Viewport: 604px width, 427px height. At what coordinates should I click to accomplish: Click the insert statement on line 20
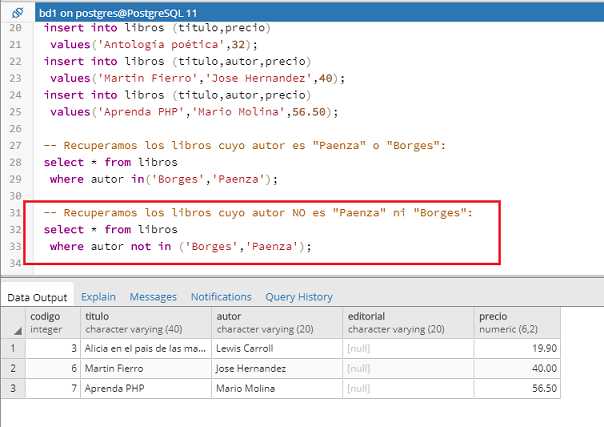click(157, 28)
